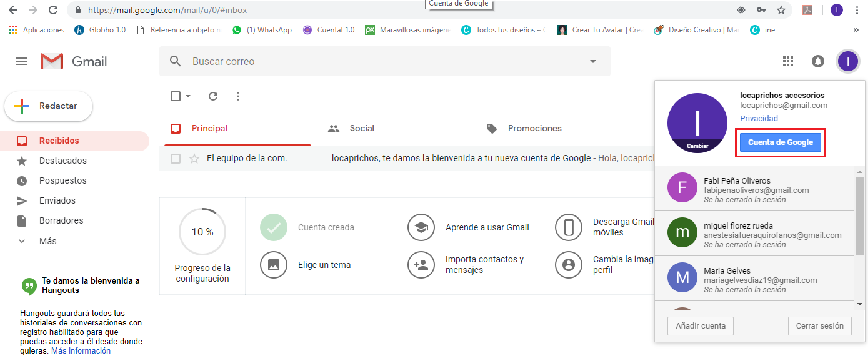Open the Privacidad link
Screen dimensions: 868x356
click(759, 118)
